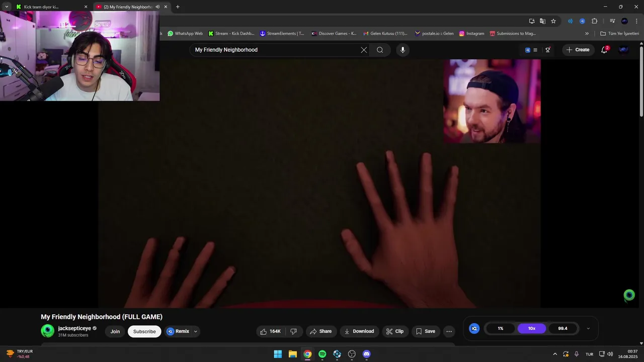Open the postale.io bookmark
This screenshot has height=362, width=644.
(x=434, y=34)
